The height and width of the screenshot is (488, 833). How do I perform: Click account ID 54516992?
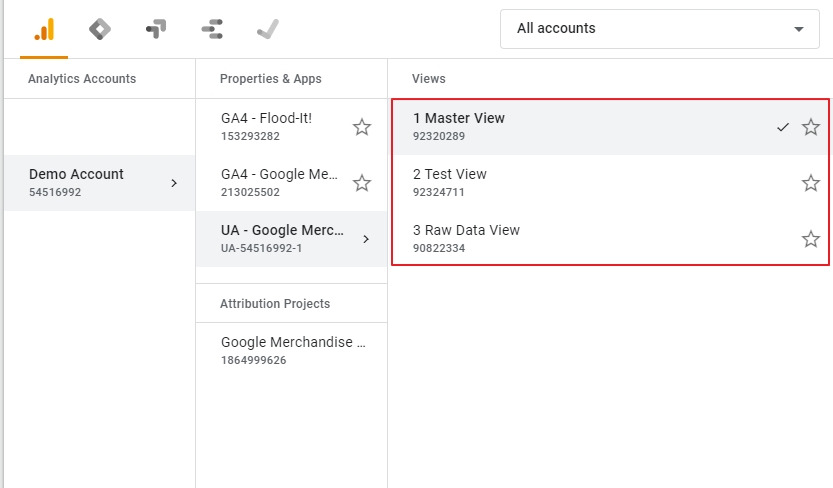tap(55, 192)
